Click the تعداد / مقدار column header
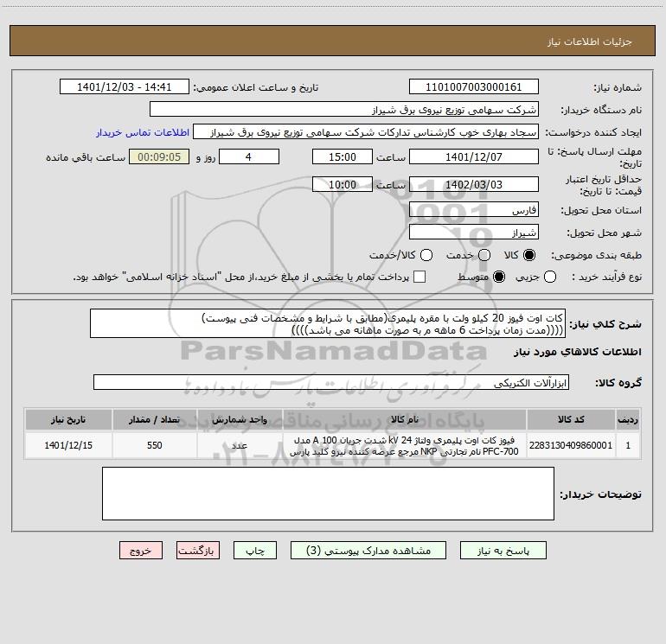The height and width of the screenshot is (644, 666). (155, 419)
